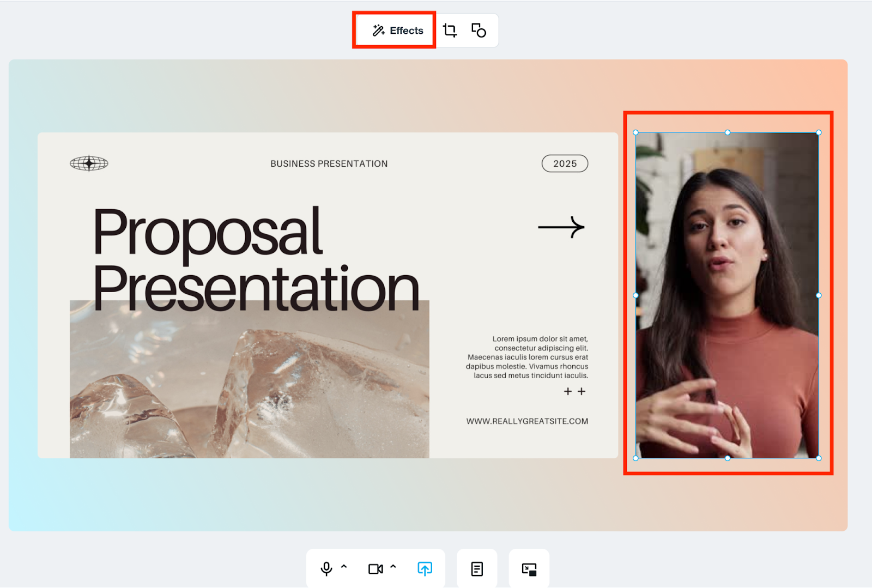Click the WWW.REALLYGREATSITE.COM text
The image size is (872, 588).
526,421
